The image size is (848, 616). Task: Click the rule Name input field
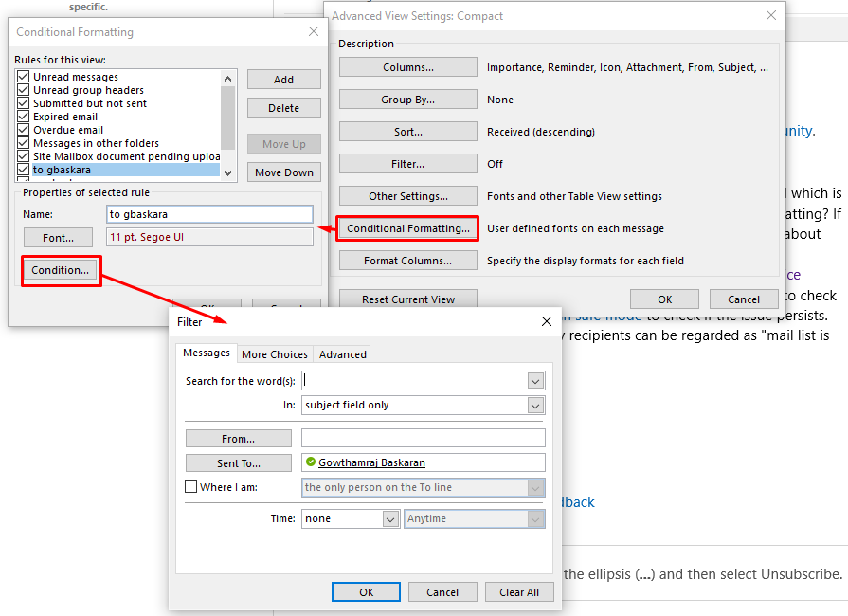[209, 214]
